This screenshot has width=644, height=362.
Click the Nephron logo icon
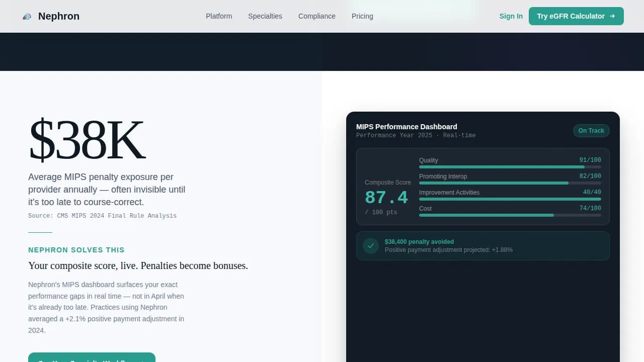point(27,17)
